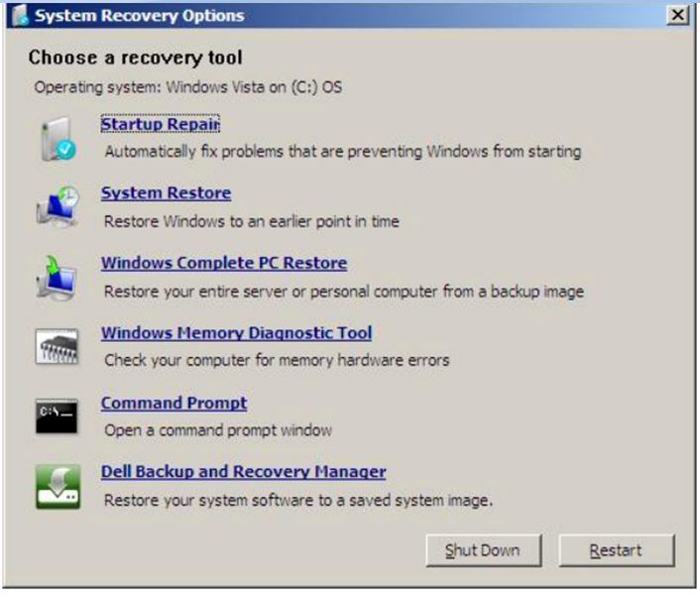Click the System Recovery Options title bar icon

[21, 15]
